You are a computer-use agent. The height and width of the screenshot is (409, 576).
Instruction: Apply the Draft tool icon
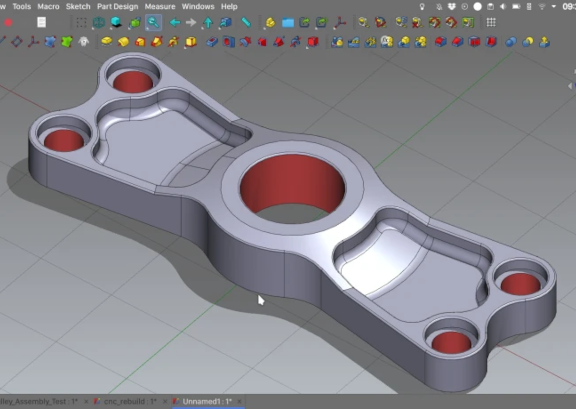tap(474, 42)
